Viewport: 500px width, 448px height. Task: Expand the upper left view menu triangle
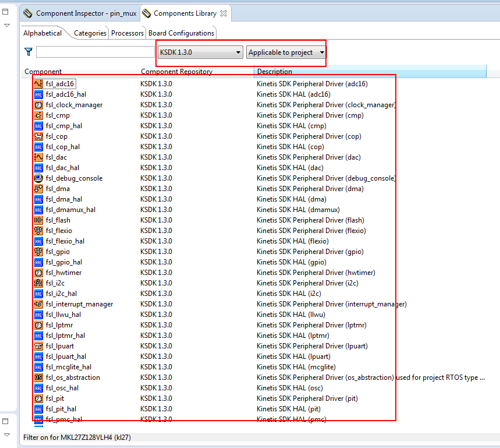(x=7, y=25)
